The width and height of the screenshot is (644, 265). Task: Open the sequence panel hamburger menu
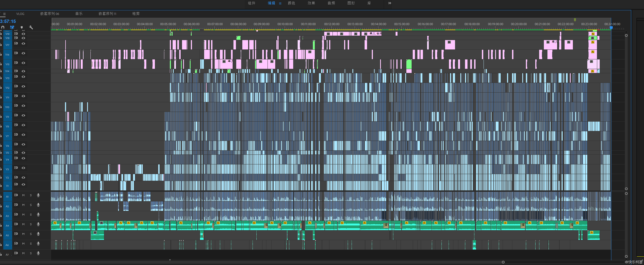4,14
